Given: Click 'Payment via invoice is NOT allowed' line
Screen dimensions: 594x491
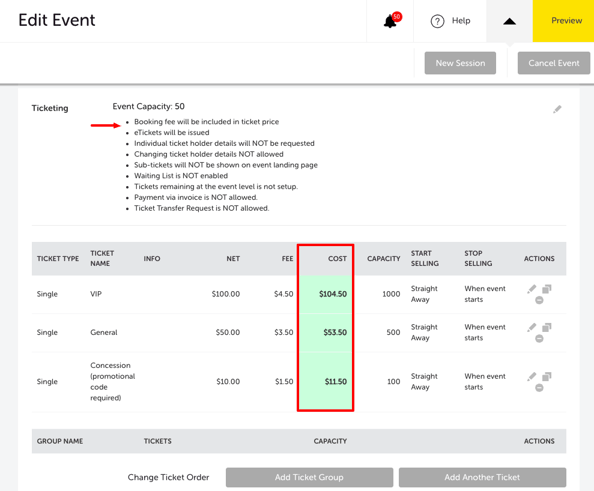Looking at the screenshot, I should 196,197.
